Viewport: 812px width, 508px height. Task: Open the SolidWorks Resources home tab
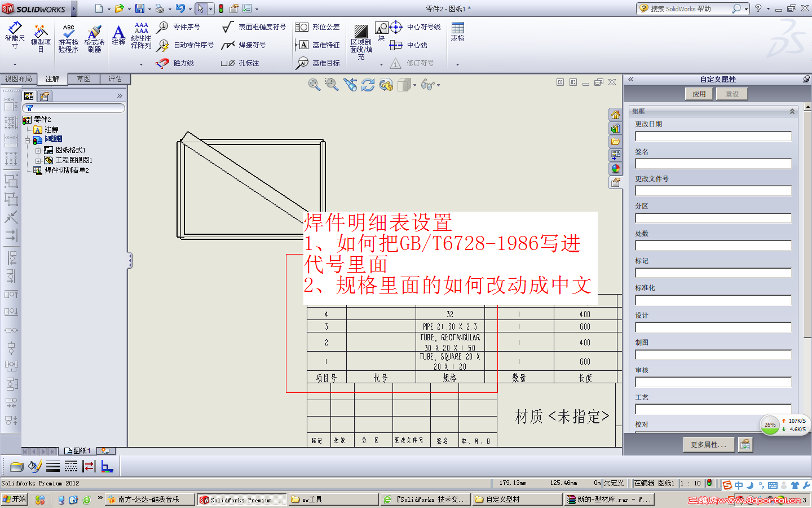615,115
